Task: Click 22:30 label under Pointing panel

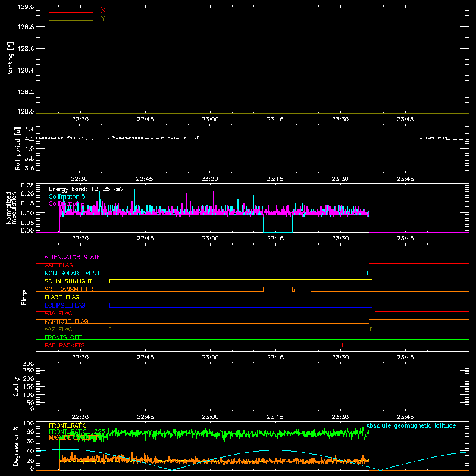Action: (x=80, y=120)
